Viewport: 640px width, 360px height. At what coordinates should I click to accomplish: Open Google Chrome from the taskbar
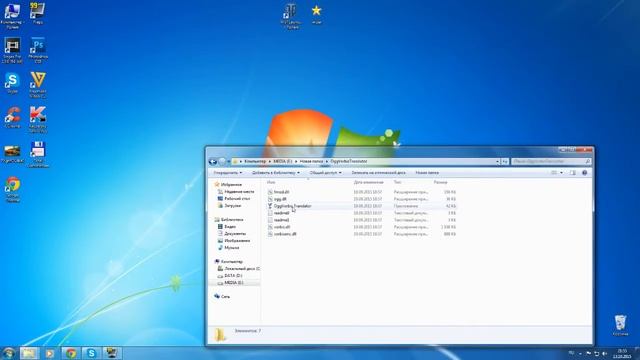(71, 353)
